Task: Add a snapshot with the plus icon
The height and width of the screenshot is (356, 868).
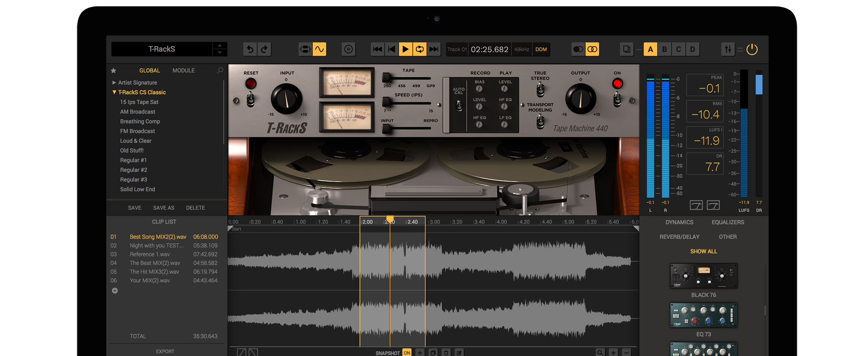Action: click(420, 353)
